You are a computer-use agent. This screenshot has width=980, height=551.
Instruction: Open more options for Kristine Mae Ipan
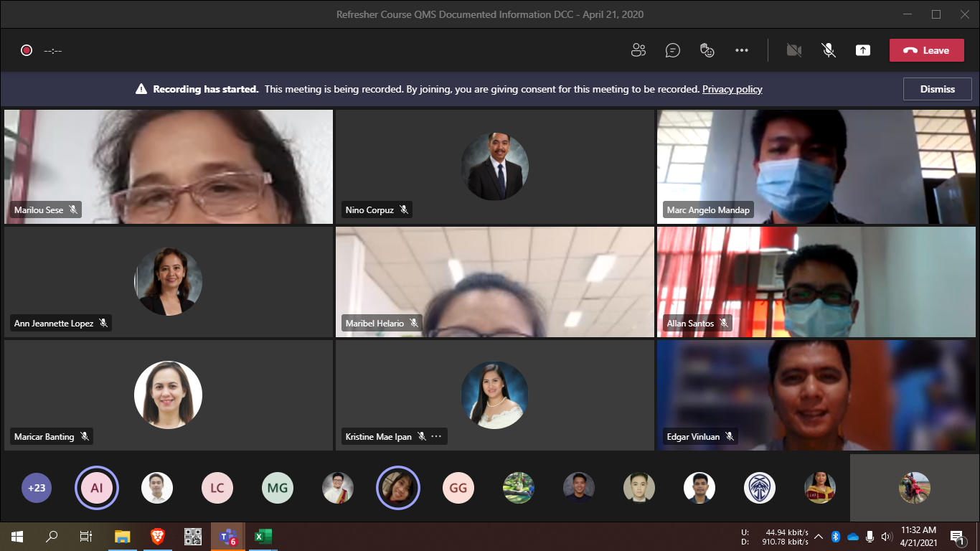[436, 436]
